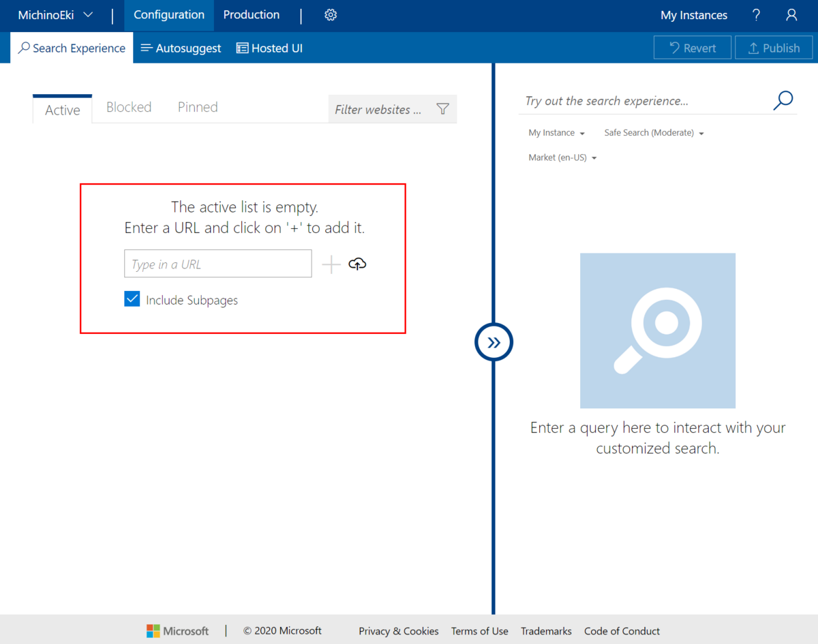This screenshot has height=644, width=818.
Task: Click the Publish button
Action: 774,48
